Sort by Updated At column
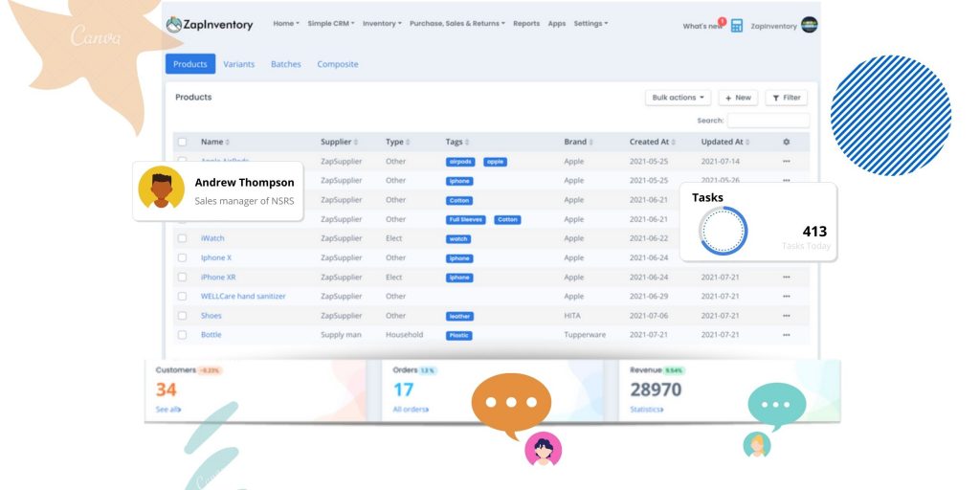Image resolution: width=980 pixels, height=490 pixels. click(x=725, y=142)
